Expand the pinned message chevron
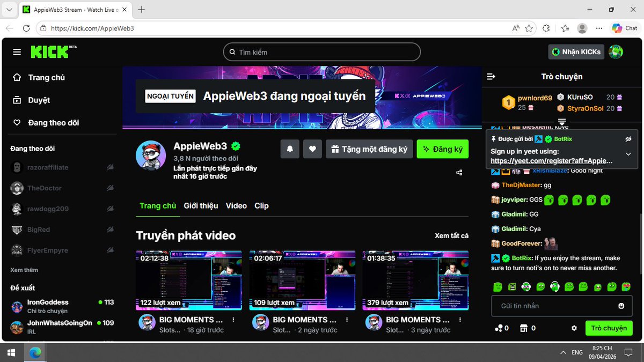644x362 pixels. pos(628,154)
